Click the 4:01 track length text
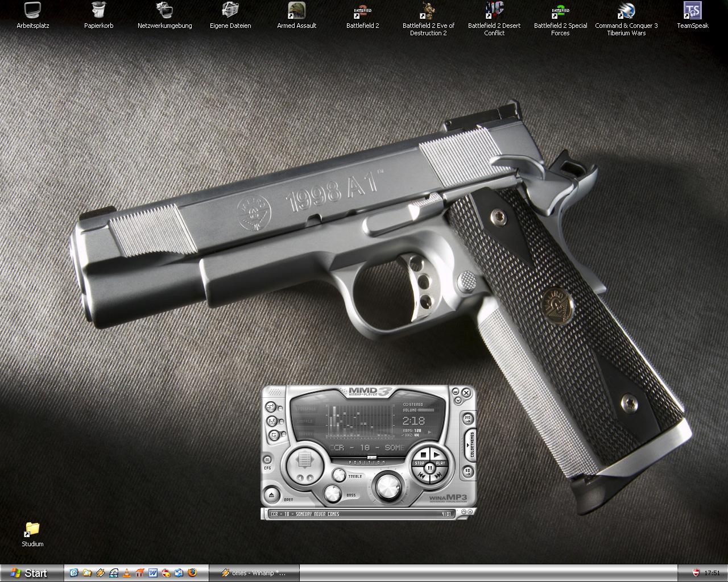Image resolution: width=728 pixels, height=582 pixels. coord(446,514)
